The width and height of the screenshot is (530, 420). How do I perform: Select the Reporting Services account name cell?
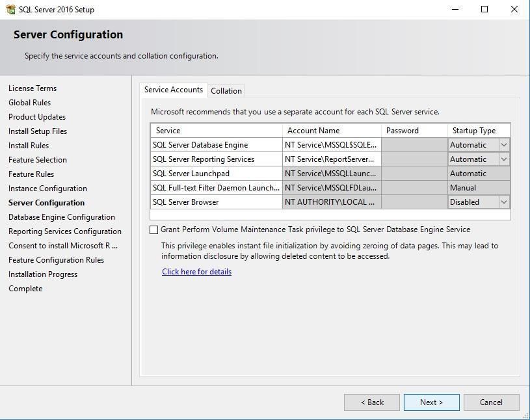click(331, 159)
